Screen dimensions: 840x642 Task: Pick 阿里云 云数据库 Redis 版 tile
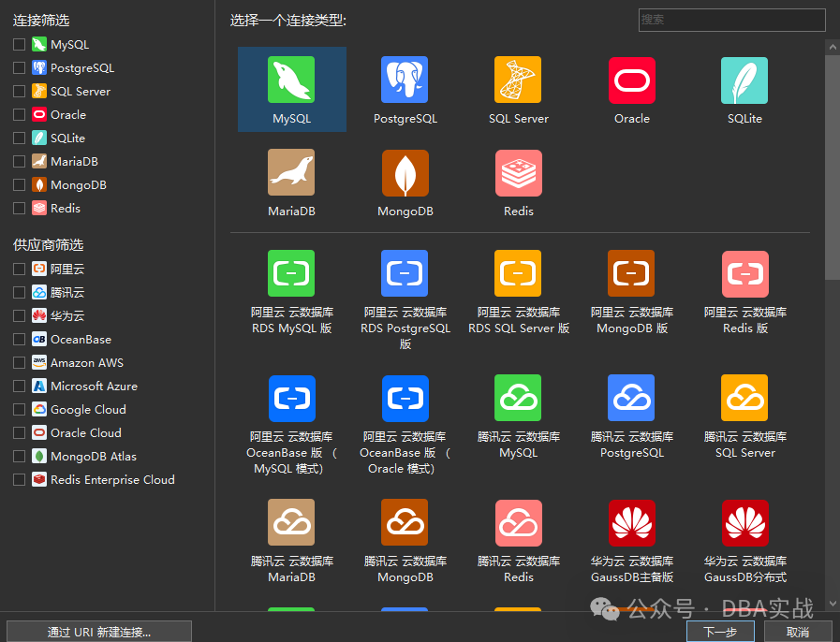pos(744,292)
